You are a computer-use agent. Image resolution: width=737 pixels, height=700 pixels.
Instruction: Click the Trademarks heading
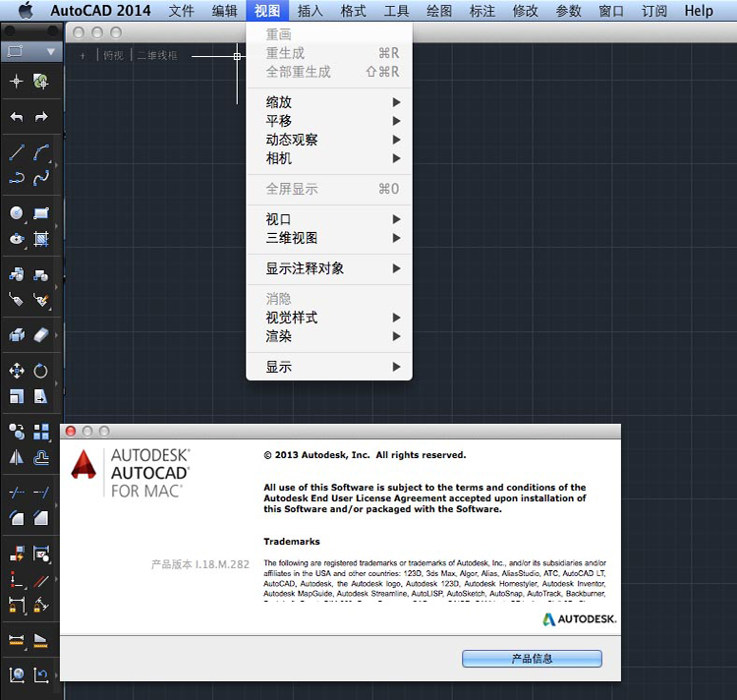click(292, 542)
